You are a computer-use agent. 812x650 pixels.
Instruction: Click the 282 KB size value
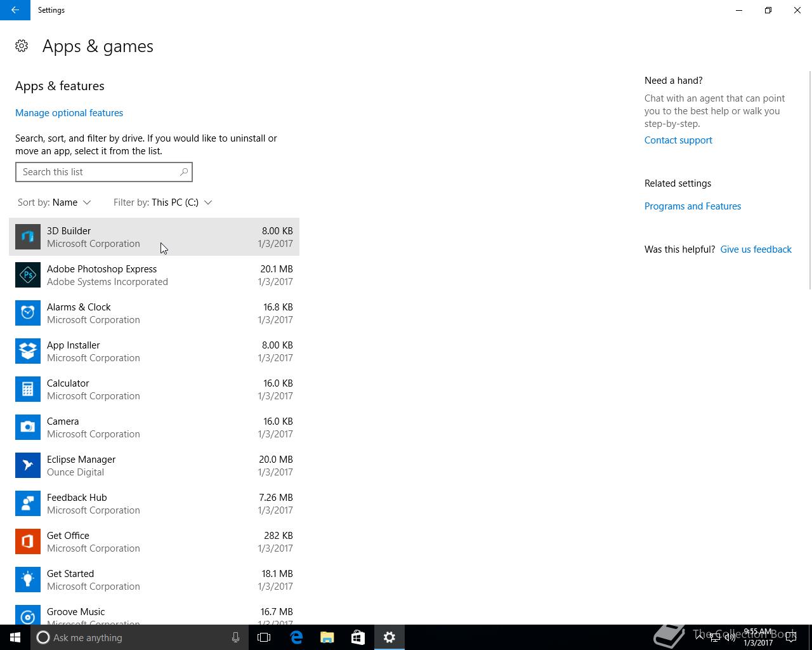point(278,536)
